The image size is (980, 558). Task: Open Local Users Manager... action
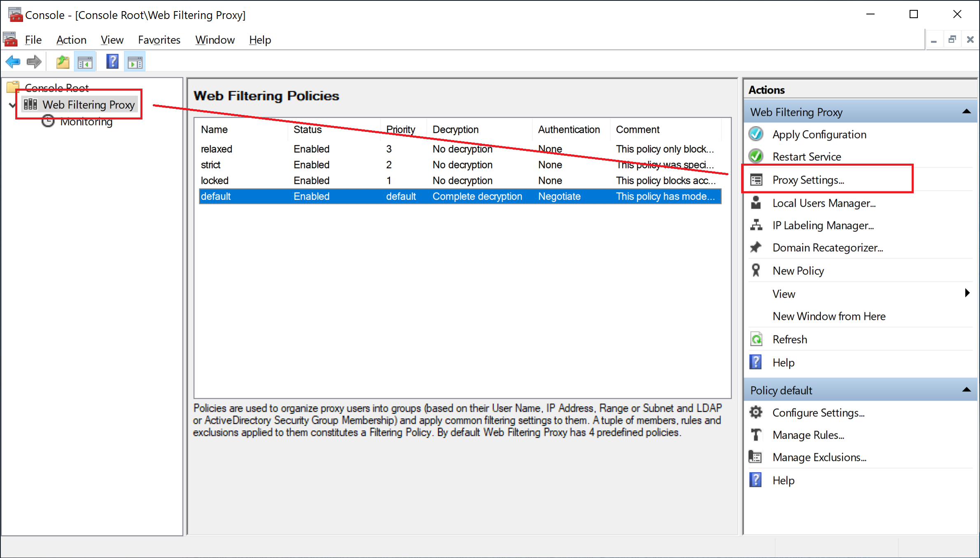coord(824,203)
